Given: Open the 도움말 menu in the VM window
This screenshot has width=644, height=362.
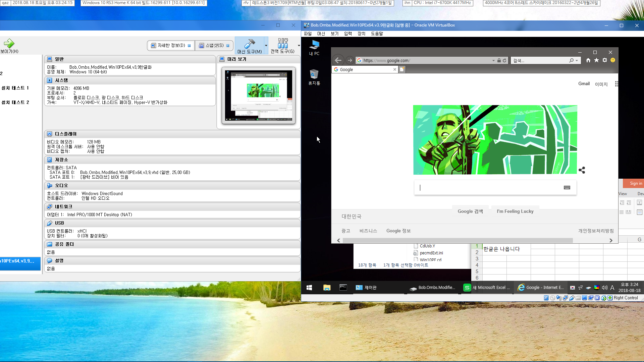Looking at the screenshot, I should 377,34.
